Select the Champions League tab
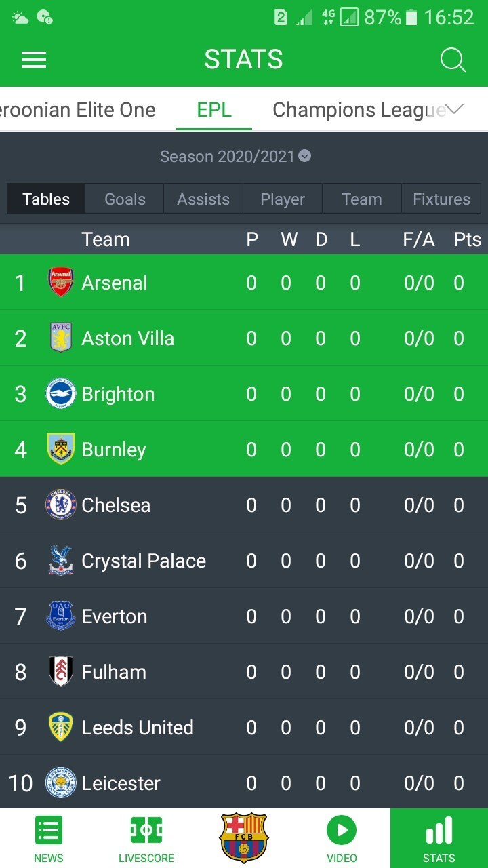The height and width of the screenshot is (868, 488). point(358,110)
